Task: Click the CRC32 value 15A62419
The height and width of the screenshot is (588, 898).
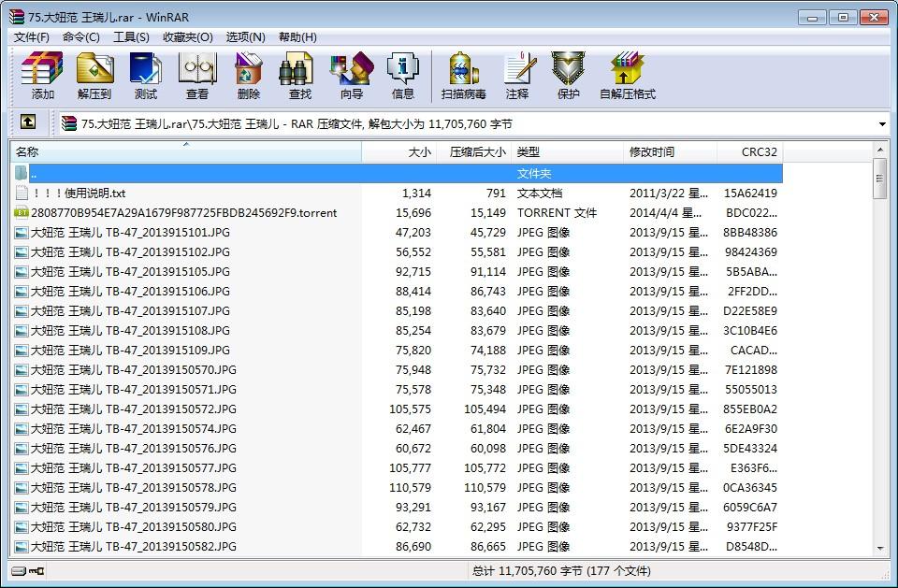Action: tap(750, 194)
